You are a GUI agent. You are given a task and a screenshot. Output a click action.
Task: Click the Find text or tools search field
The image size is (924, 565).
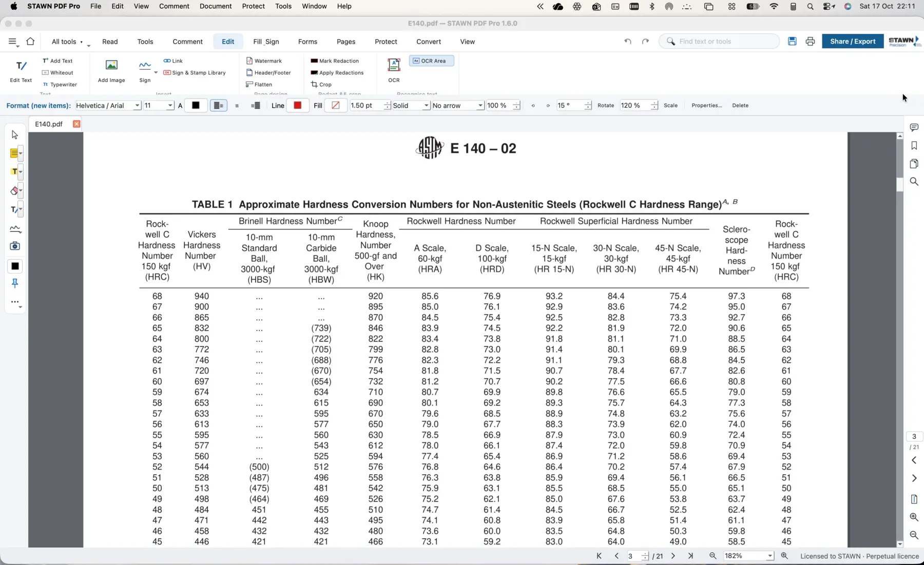coord(719,42)
